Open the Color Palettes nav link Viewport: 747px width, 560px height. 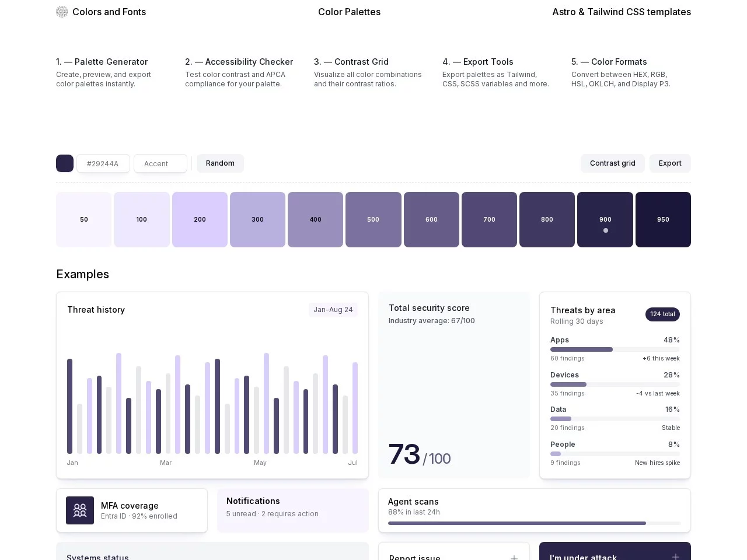[349, 12]
